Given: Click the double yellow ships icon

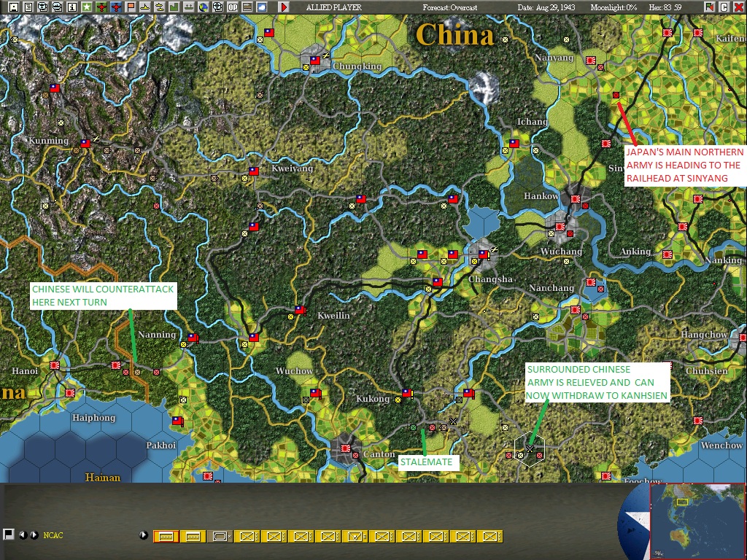Looking at the screenshot, I should click(160, 7).
